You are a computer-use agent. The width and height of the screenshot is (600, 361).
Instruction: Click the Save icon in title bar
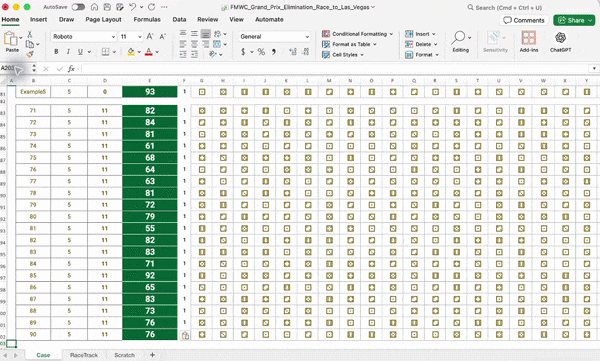pos(107,7)
